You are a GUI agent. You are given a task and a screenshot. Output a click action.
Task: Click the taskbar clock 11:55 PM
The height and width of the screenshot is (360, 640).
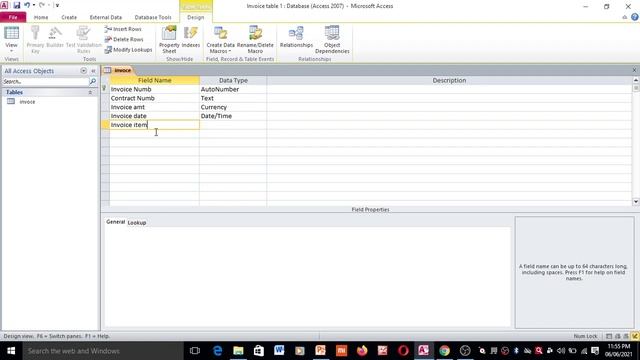click(x=618, y=346)
